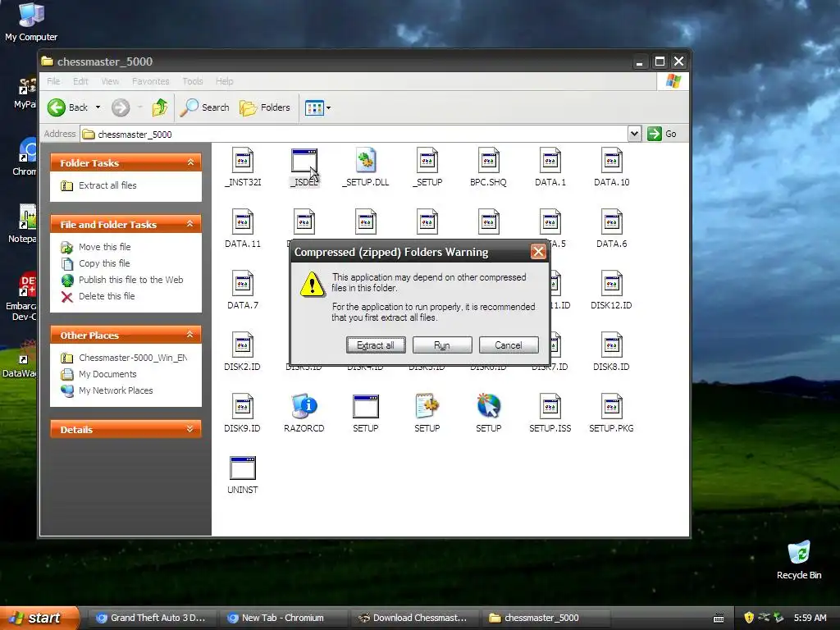Select the SETUP notepad gear icon

click(x=427, y=406)
